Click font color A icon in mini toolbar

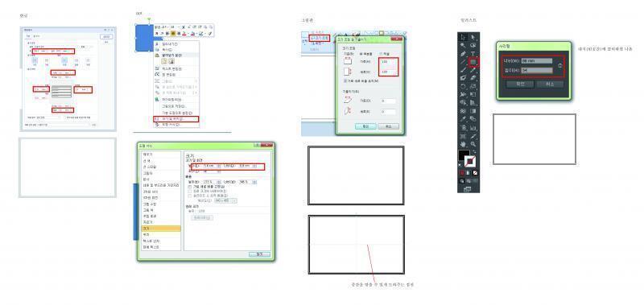tap(184, 33)
